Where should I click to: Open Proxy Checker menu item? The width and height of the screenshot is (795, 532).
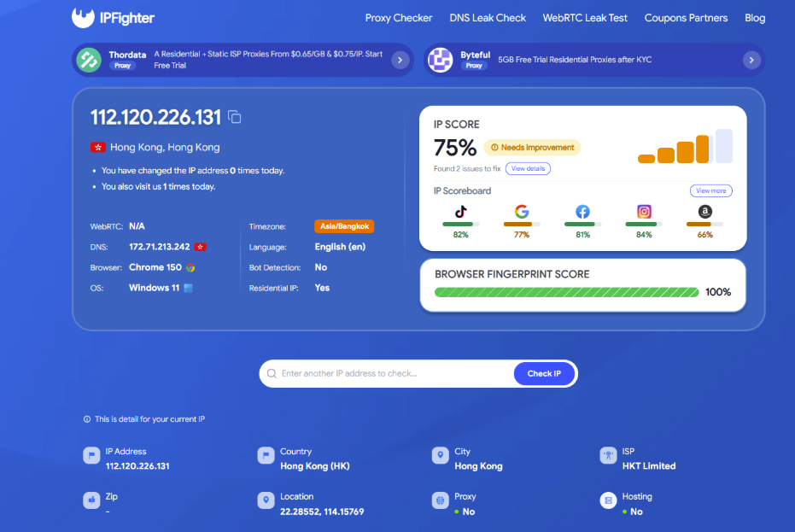click(x=399, y=18)
